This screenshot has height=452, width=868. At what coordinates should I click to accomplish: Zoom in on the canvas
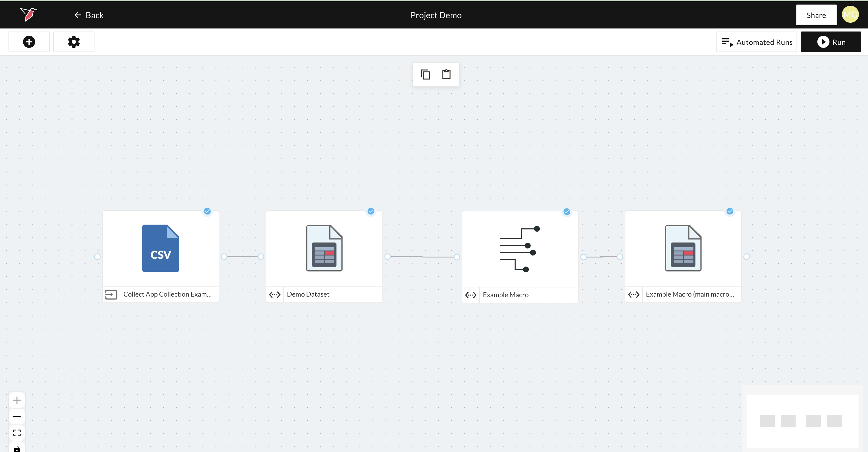point(17,400)
